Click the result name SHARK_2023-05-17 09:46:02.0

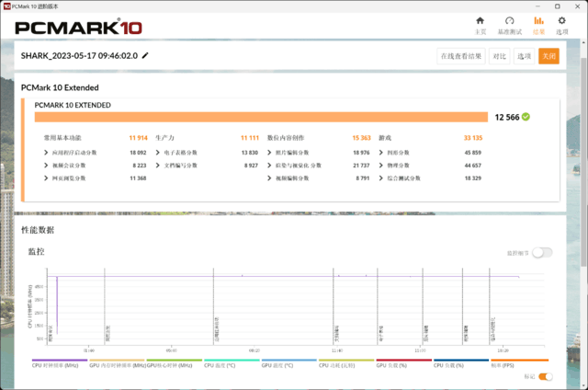tap(79, 55)
